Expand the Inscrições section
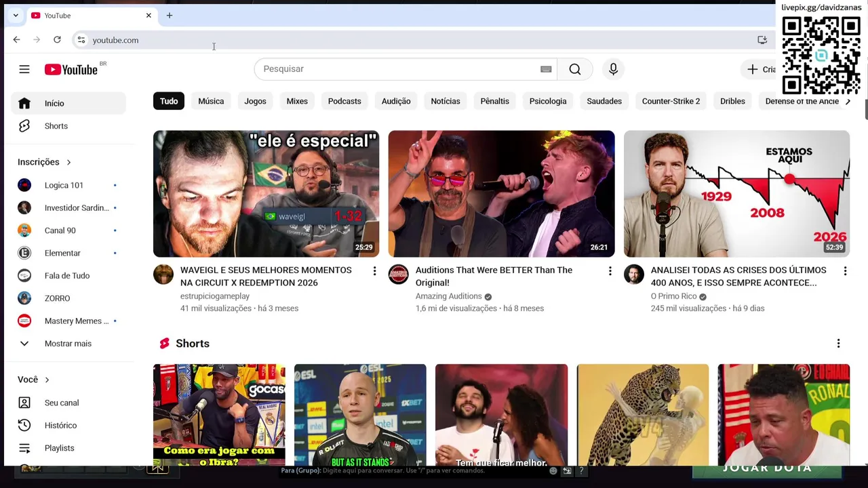This screenshot has height=488, width=868. [x=45, y=162]
